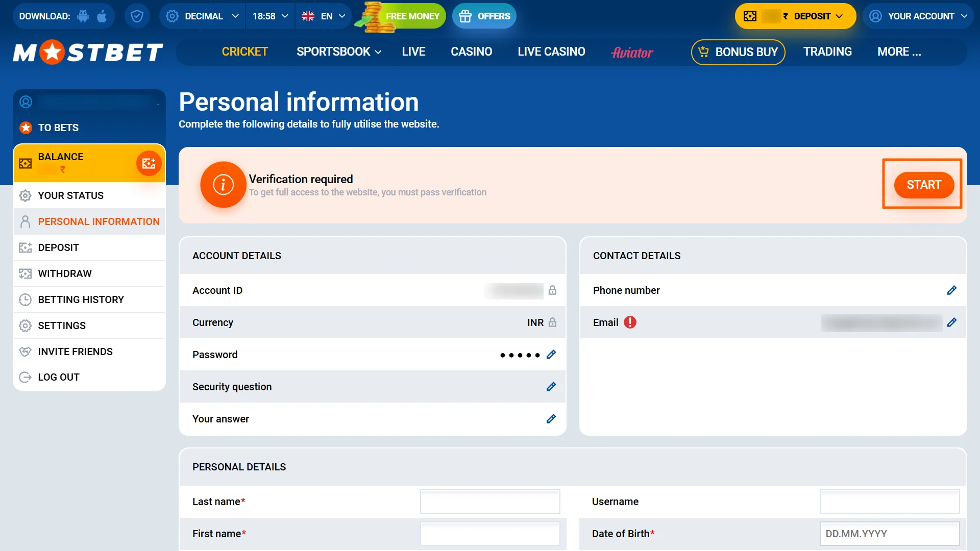
Task: Download the iOS app via Apple icon
Action: tap(102, 16)
